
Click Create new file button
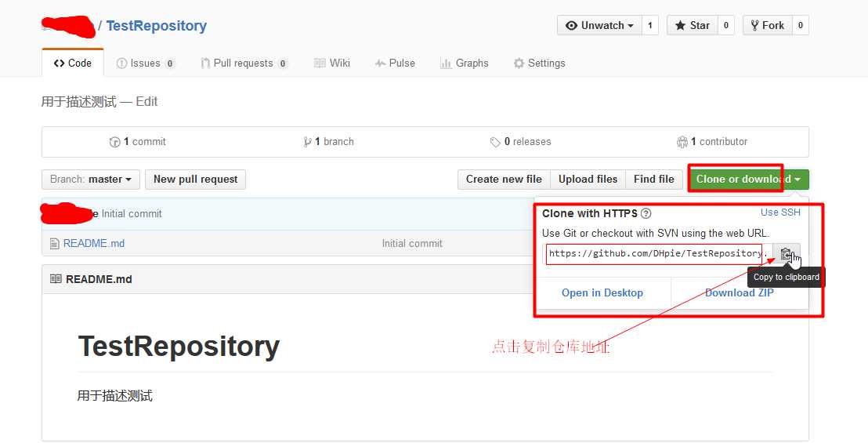tap(504, 180)
